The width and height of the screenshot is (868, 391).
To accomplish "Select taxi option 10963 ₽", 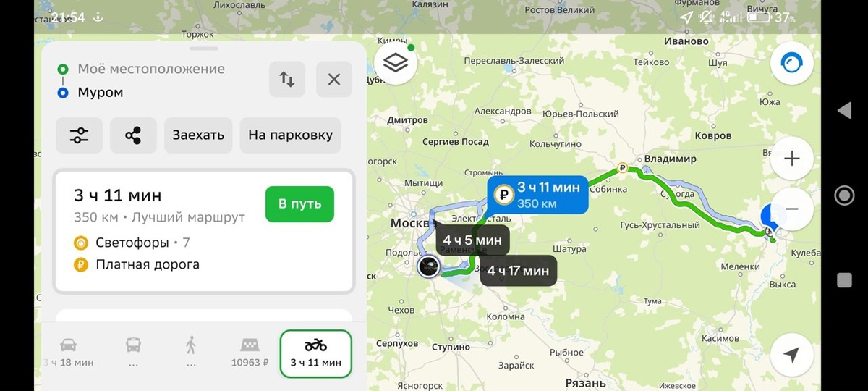I will [x=249, y=353].
